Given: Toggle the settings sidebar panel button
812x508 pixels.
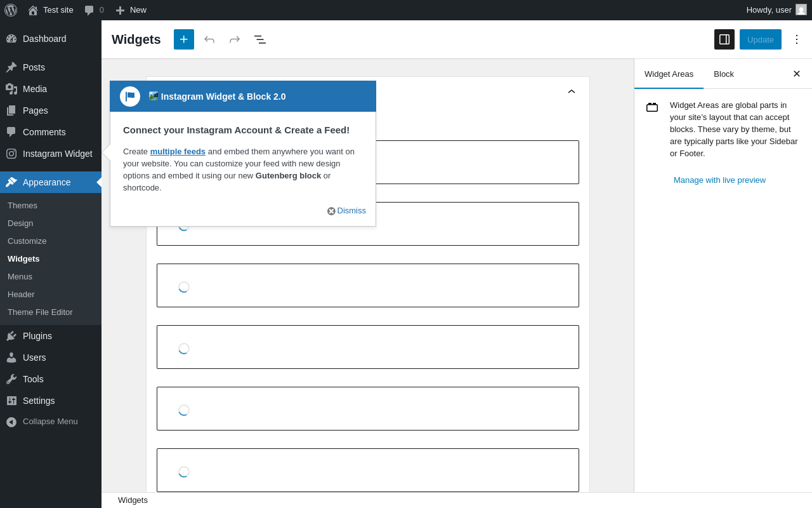Looking at the screenshot, I should click(724, 39).
